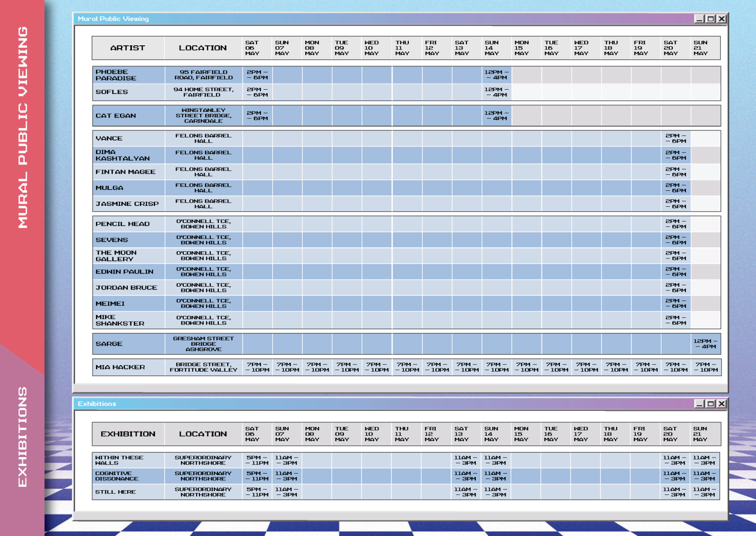Click Superordinary Northshore for Still Here
The width and height of the screenshot is (756, 536).
pyautogui.click(x=203, y=492)
